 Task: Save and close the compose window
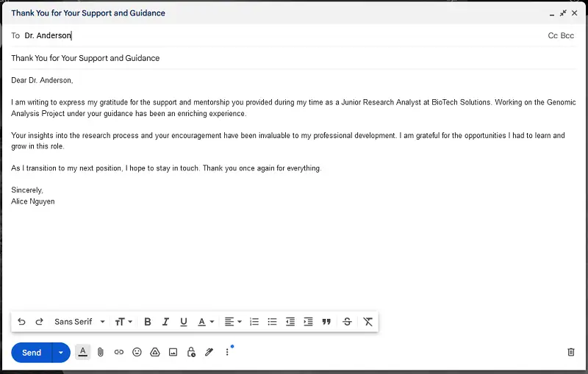click(575, 13)
